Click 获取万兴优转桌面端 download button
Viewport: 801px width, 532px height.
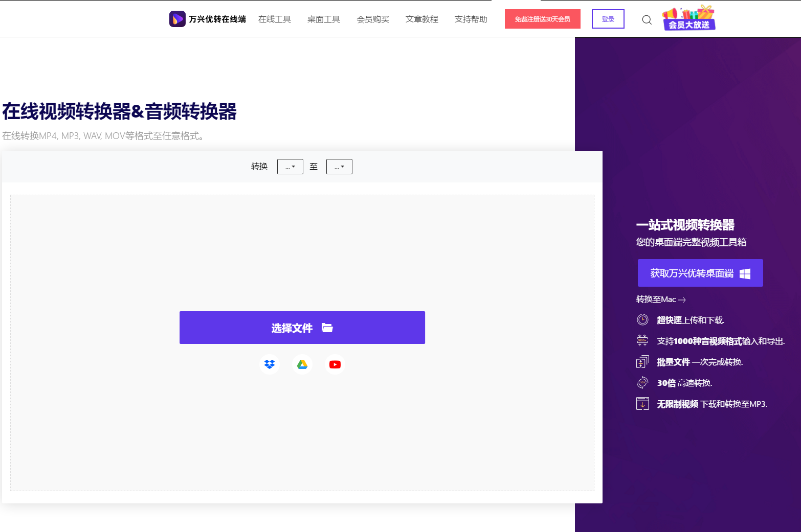tap(700, 272)
